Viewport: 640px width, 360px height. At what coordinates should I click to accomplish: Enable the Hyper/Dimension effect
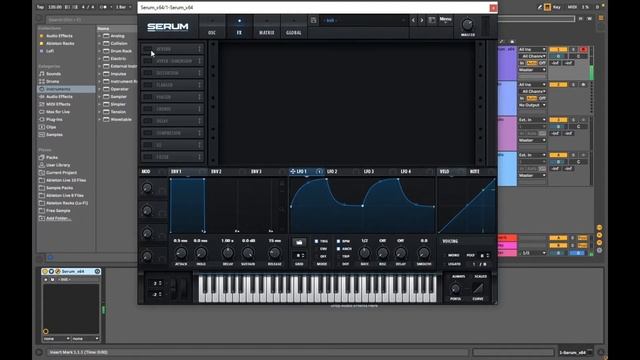pyautogui.click(x=148, y=61)
